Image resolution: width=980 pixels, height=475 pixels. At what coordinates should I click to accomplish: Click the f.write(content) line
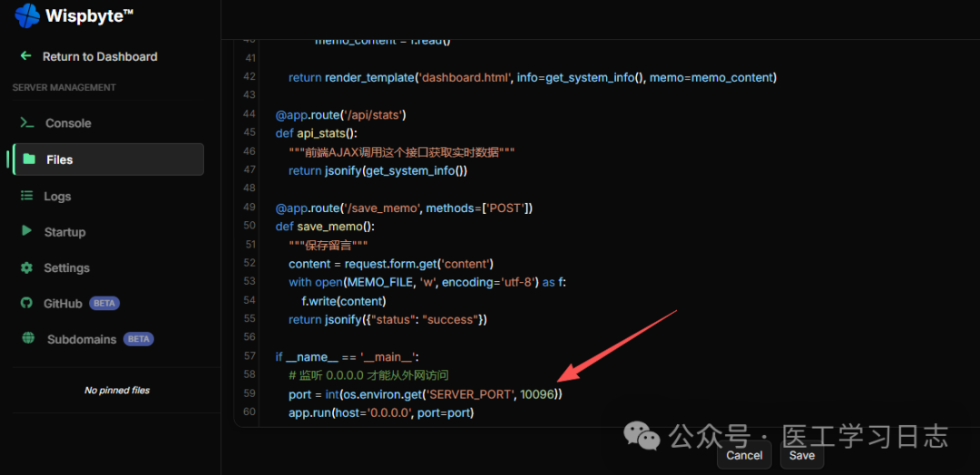point(344,301)
